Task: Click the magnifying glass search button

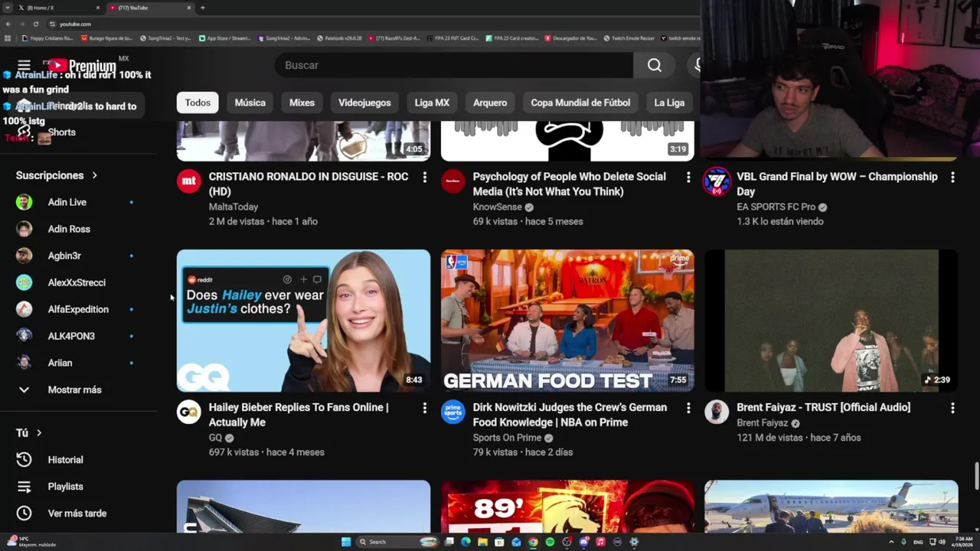Action: pyautogui.click(x=654, y=65)
